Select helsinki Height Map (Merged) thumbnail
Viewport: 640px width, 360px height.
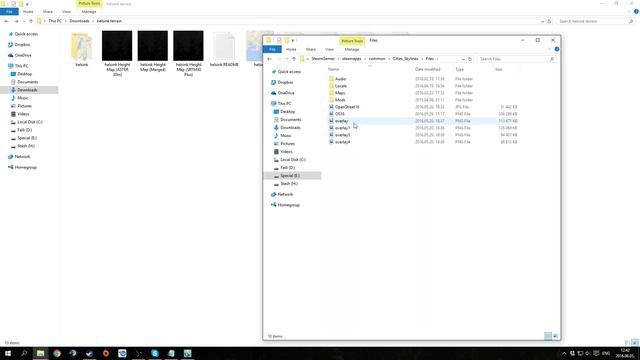tap(153, 51)
